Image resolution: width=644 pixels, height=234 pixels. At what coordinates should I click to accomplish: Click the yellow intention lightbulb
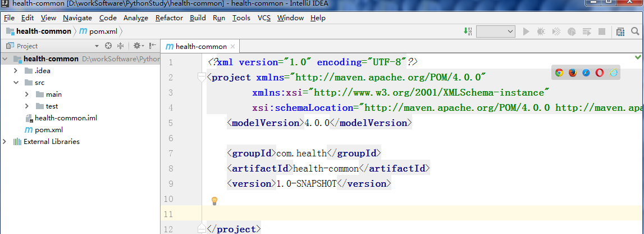pyautogui.click(x=214, y=201)
